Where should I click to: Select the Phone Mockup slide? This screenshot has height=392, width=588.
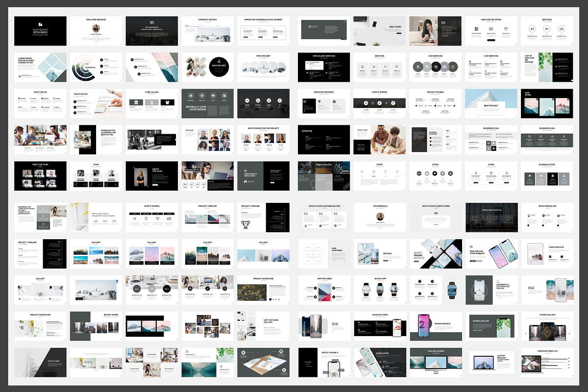pyautogui.click(x=435, y=326)
